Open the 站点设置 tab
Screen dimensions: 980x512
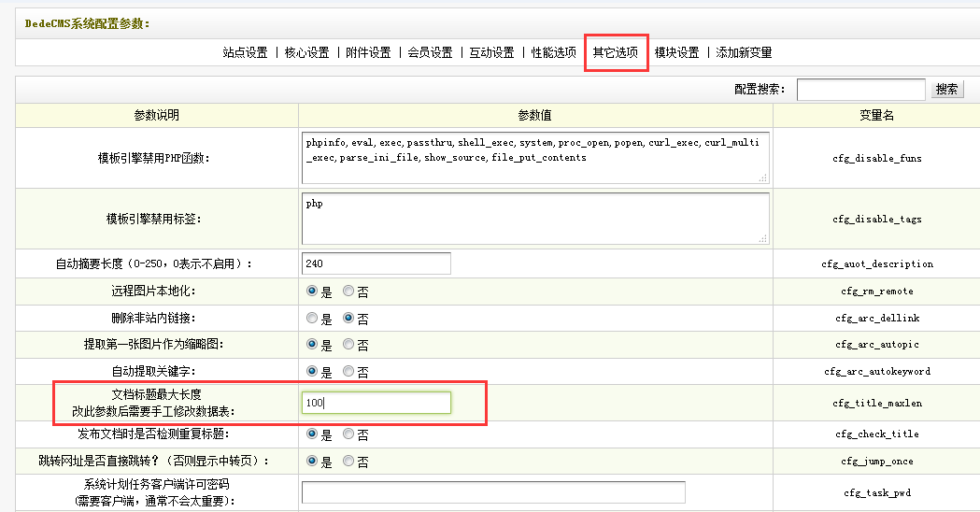[245, 53]
